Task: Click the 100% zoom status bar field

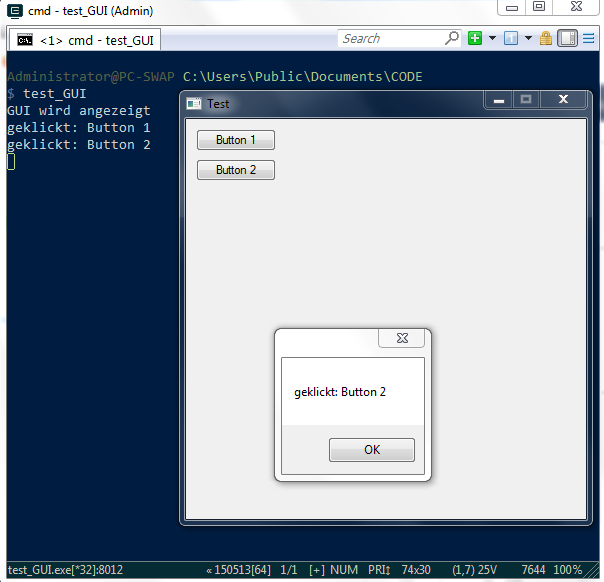Action: pos(567,570)
